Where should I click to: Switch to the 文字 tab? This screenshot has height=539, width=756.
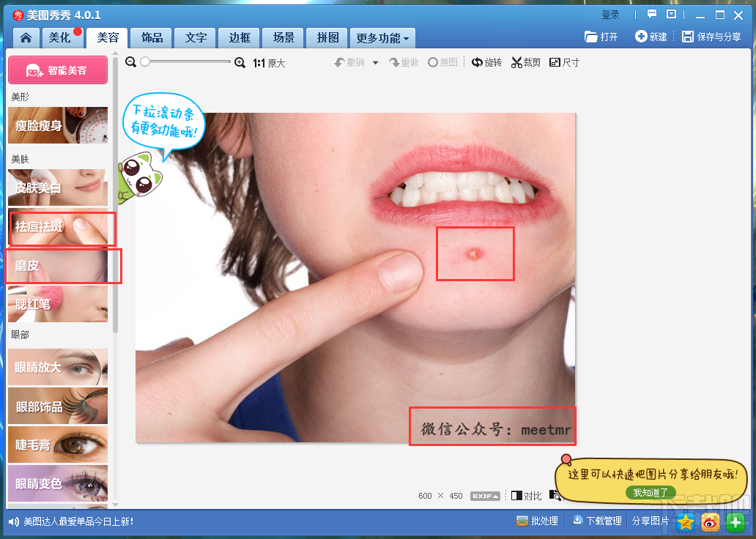[x=196, y=37]
